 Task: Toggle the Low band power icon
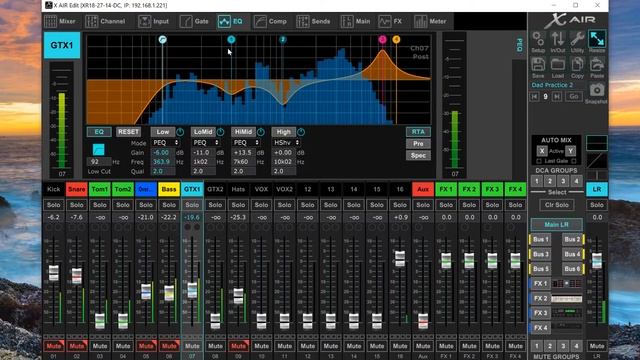point(180,132)
